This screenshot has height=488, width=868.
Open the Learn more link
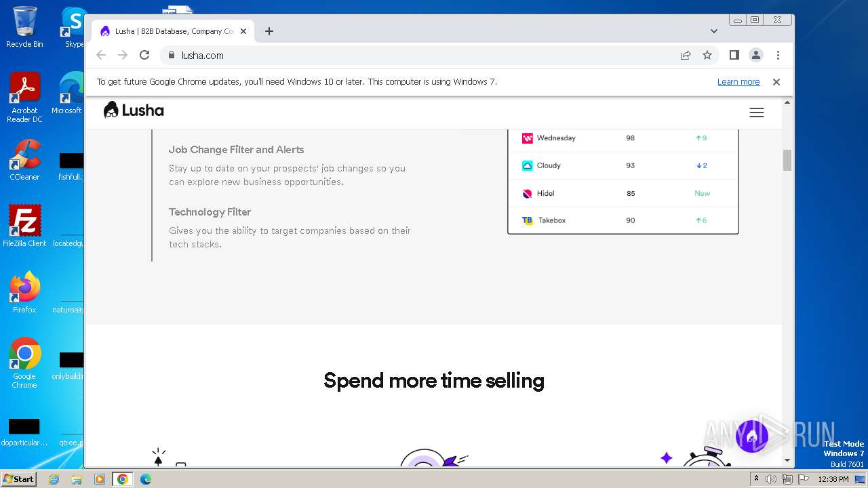point(738,82)
